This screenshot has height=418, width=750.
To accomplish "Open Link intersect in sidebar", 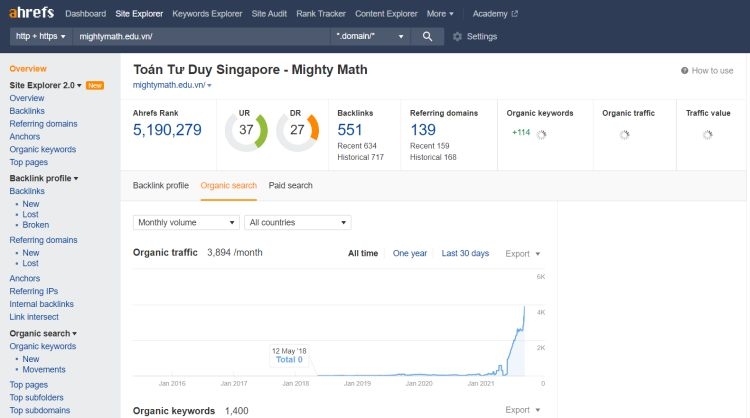I will coord(34,317).
